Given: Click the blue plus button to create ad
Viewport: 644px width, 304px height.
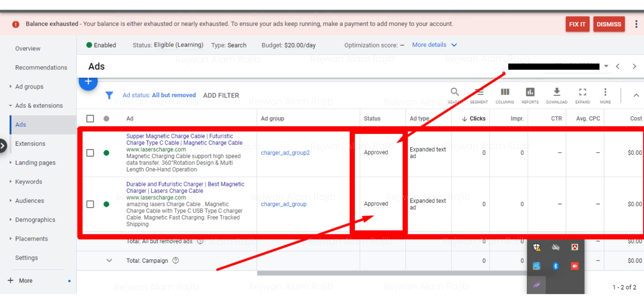Looking at the screenshot, I should pyautogui.click(x=88, y=82).
